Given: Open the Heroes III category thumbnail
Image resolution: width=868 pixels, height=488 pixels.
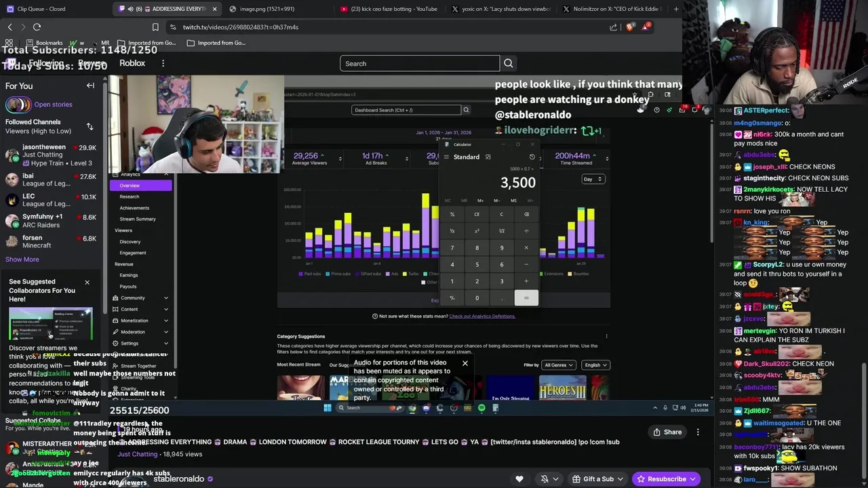Looking at the screenshot, I should (562, 388).
